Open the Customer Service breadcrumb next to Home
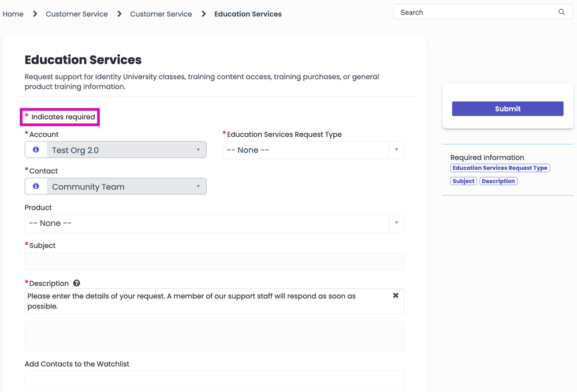This screenshot has width=577, height=392. [77, 14]
